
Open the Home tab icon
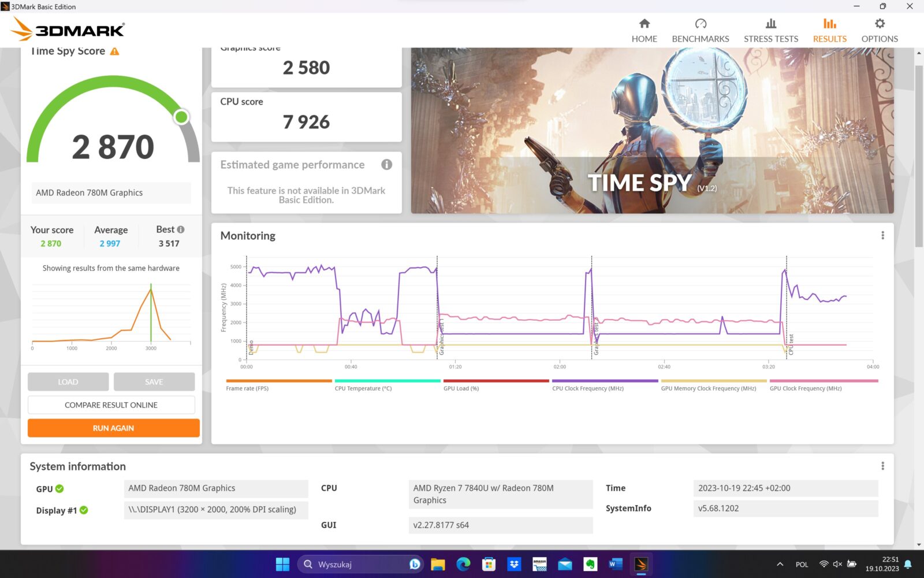click(x=644, y=24)
